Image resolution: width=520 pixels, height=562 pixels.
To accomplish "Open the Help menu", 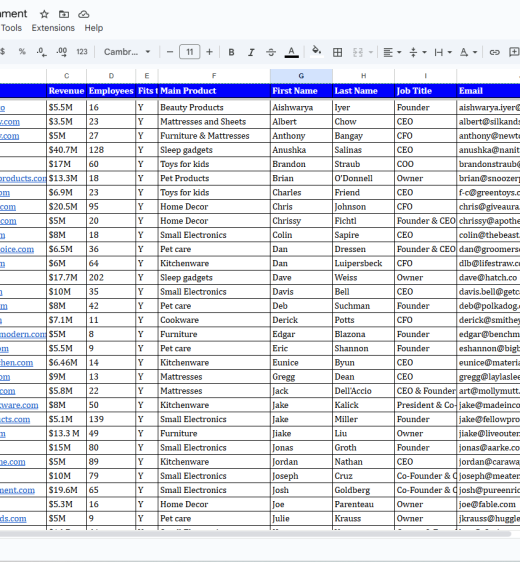I will (x=94, y=28).
